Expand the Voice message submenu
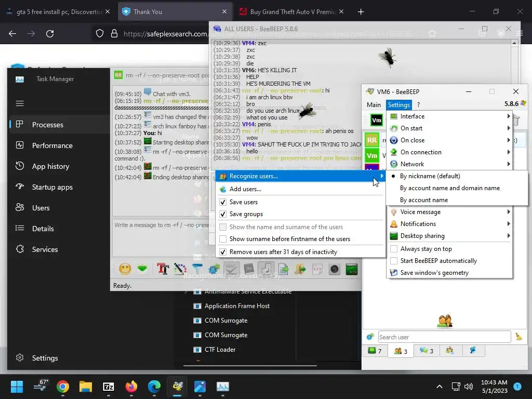532x399 pixels. pyautogui.click(x=449, y=212)
